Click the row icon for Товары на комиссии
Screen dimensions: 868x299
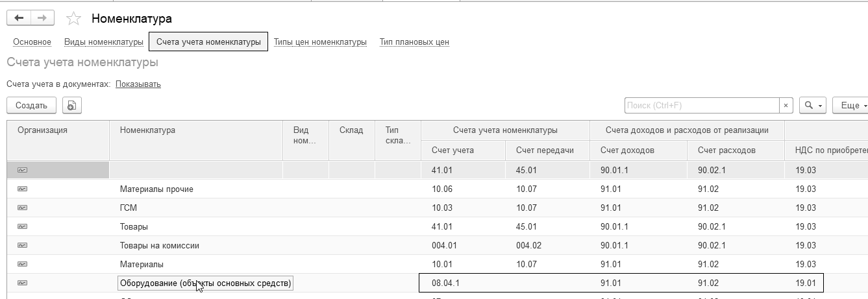23,246
